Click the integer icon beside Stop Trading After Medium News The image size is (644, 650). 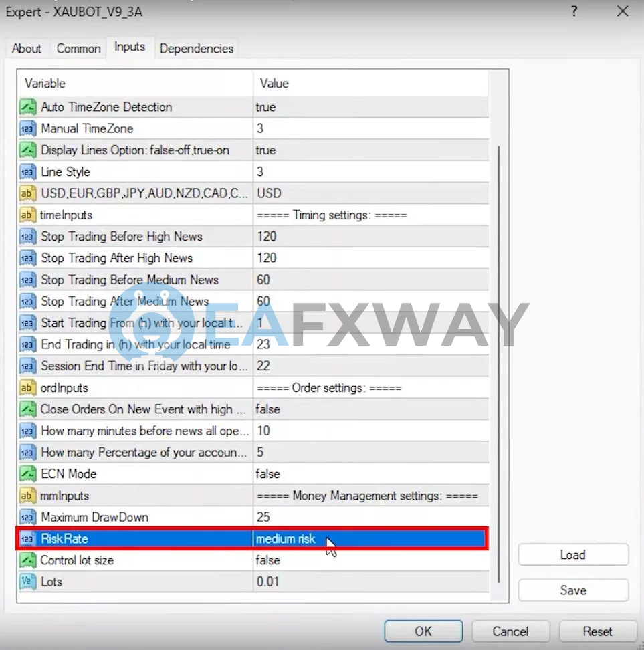tap(28, 301)
